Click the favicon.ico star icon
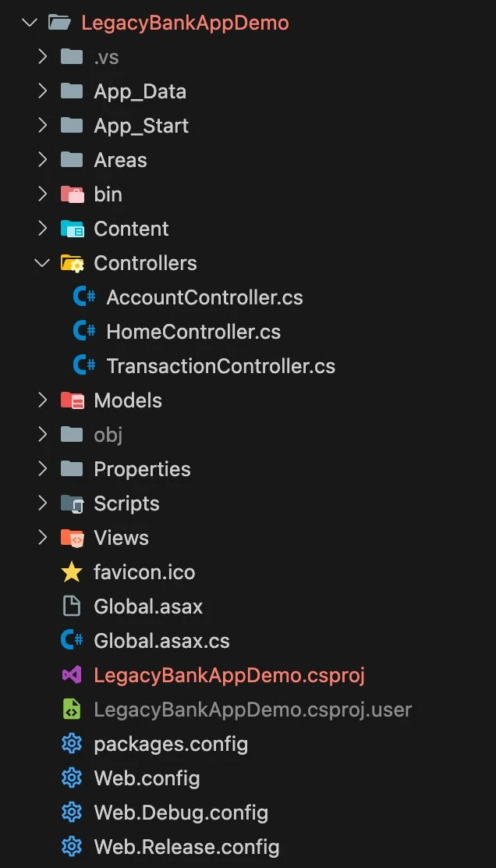Screen dimensions: 496x868 point(72,572)
